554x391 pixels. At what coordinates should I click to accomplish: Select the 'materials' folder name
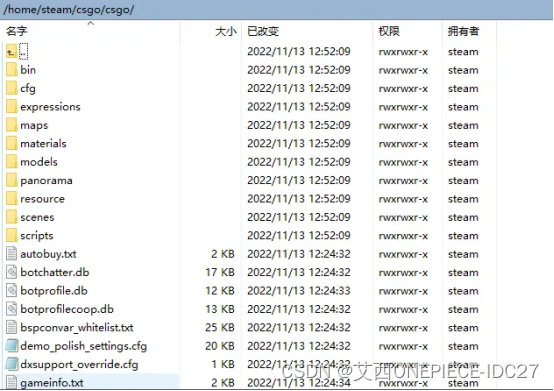click(x=43, y=143)
